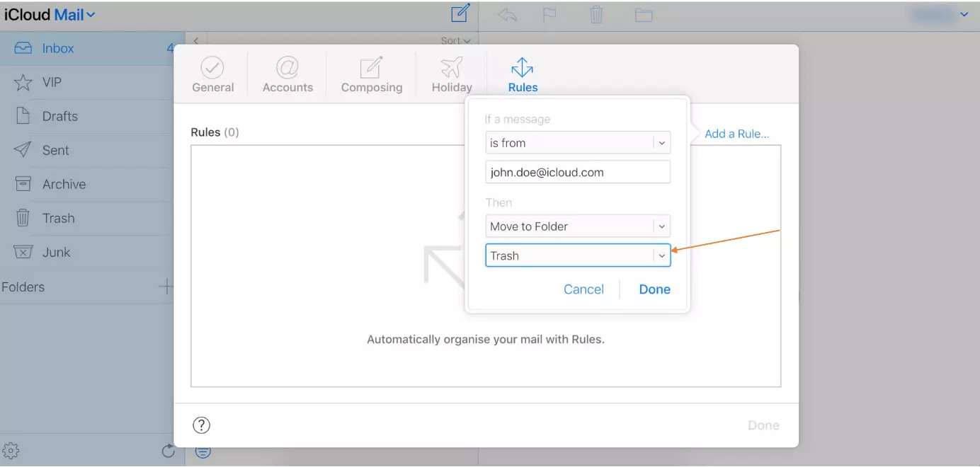980x467 pixels.
Task: Expand the Trash folder selection dropdown
Action: coord(661,256)
